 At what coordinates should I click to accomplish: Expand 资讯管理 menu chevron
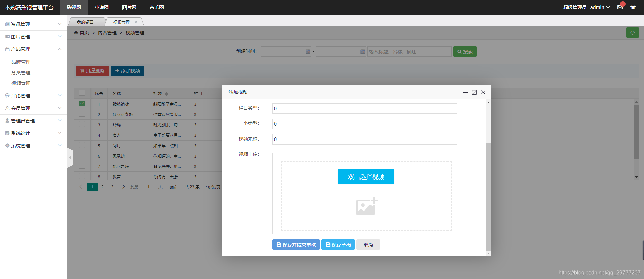tap(60, 24)
